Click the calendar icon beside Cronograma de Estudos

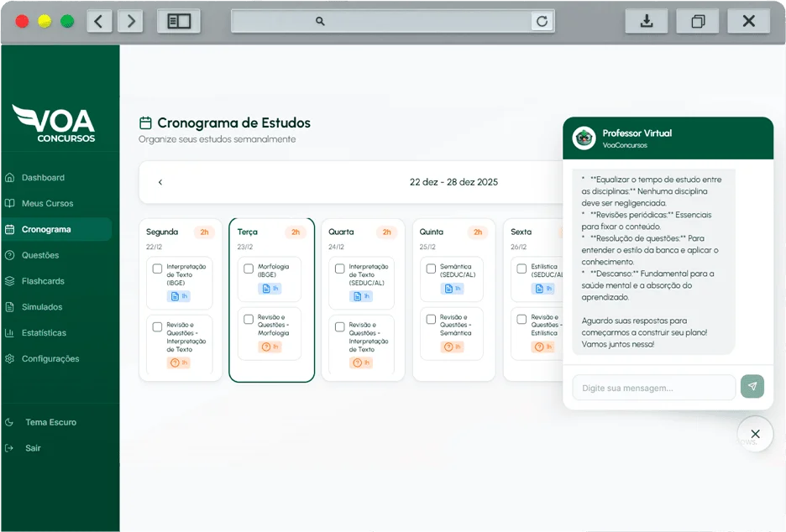tap(145, 123)
